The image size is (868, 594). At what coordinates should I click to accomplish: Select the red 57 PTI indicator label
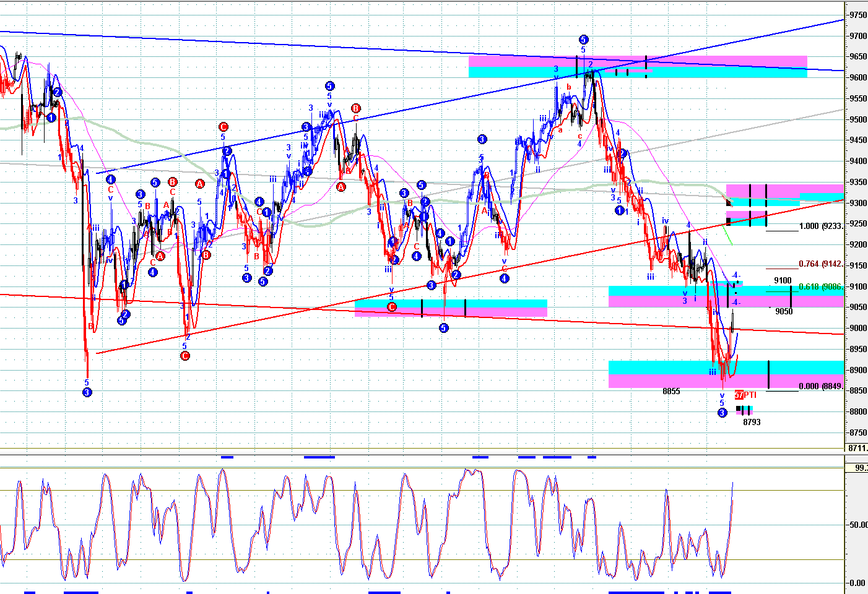745,395
